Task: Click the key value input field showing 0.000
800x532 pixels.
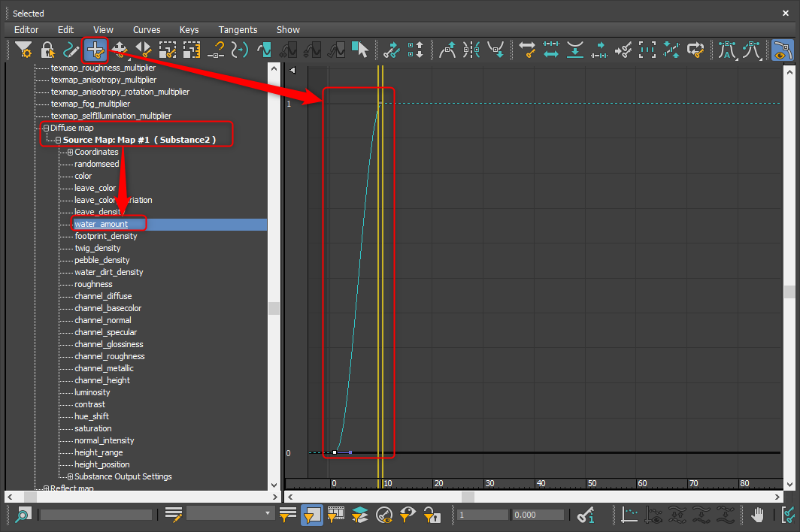Action: pos(537,515)
